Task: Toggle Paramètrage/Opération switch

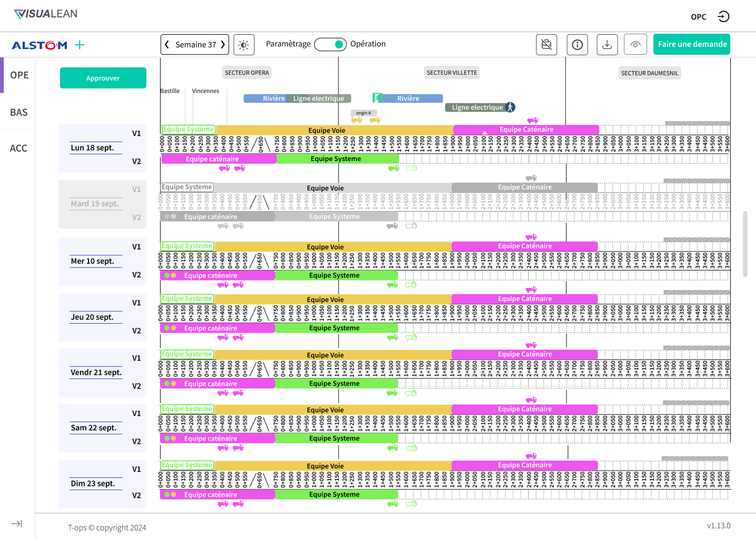Action: (x=330, y=45)
